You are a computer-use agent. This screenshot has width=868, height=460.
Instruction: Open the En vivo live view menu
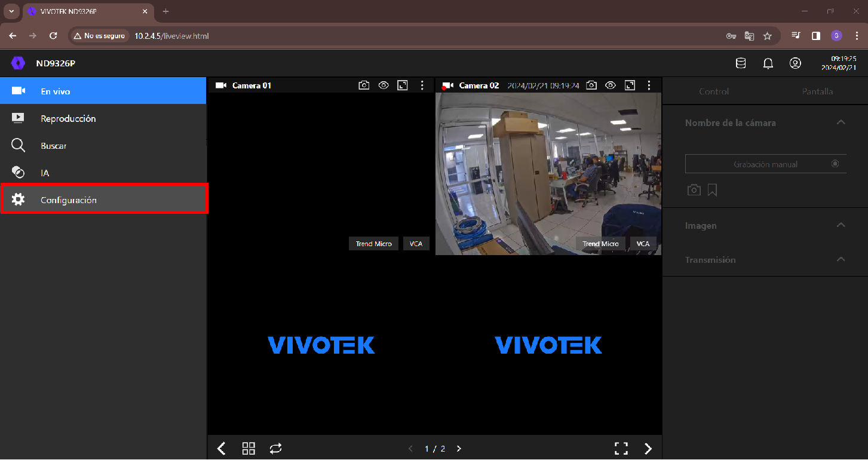pos(103,91)
